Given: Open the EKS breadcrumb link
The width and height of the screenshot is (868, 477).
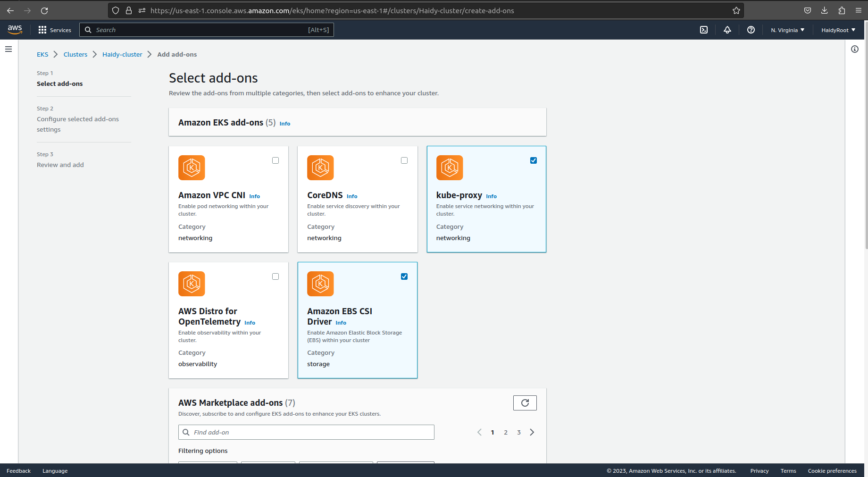Looking at the screenshot, I should pos(42,54).
